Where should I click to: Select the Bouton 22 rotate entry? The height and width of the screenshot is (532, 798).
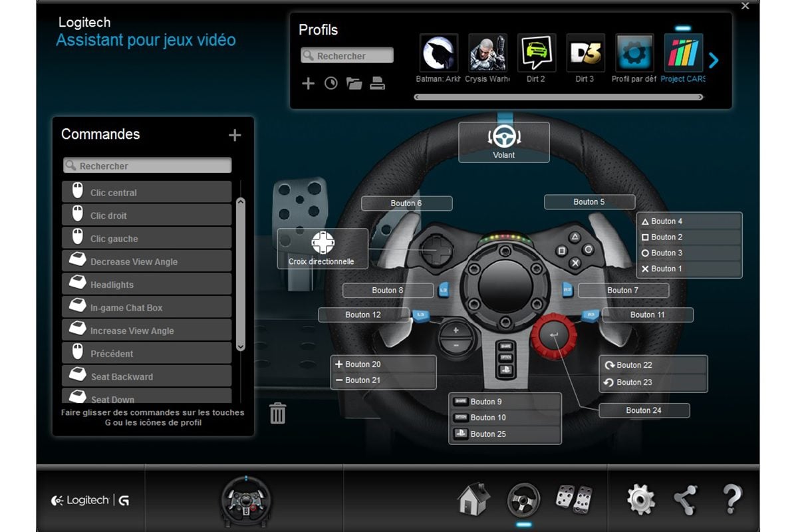click(653, 365)
